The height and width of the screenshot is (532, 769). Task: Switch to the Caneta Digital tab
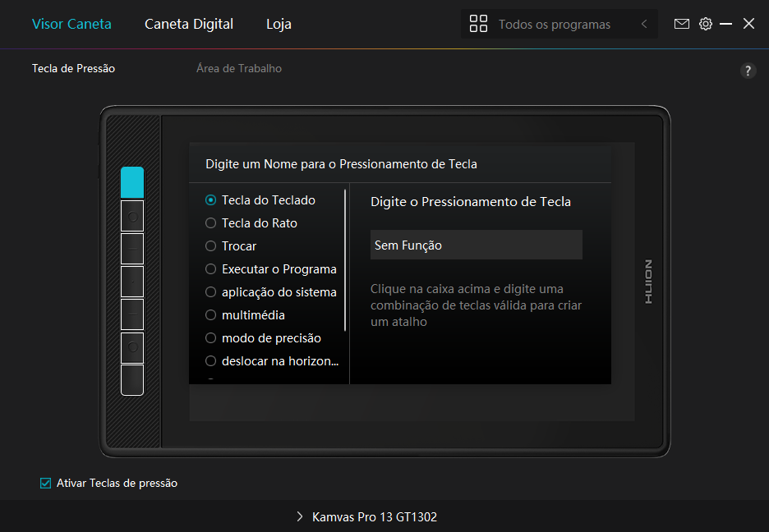point(189,24)
